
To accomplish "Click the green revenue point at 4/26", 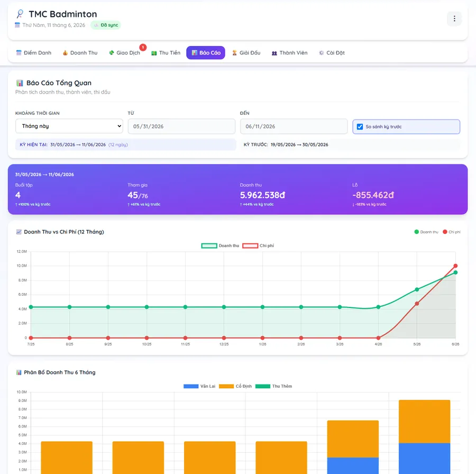I will 378,307.
